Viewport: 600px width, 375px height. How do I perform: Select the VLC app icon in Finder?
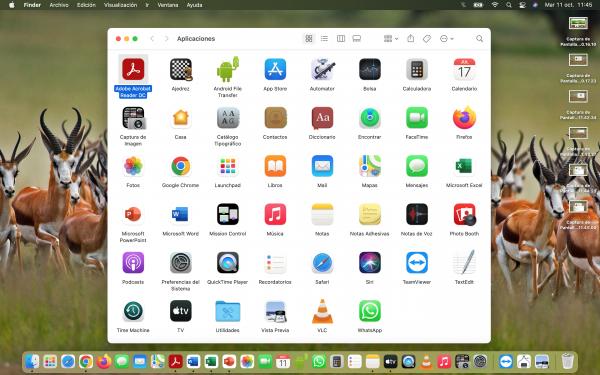[x=322, y=311]
